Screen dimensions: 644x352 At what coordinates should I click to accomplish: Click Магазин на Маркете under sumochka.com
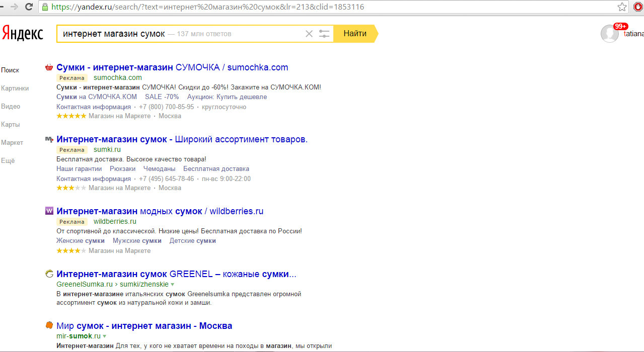click(119, 116)
